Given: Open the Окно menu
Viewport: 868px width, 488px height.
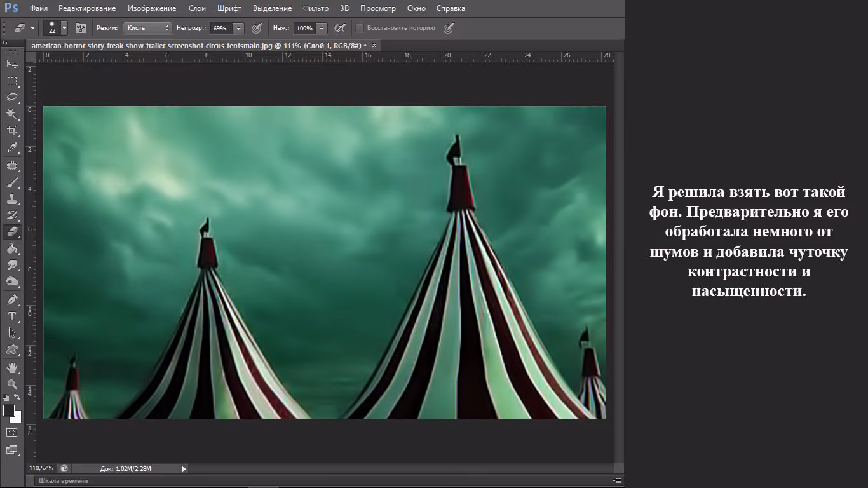Looking at the screenshot, I should point(416,8).
